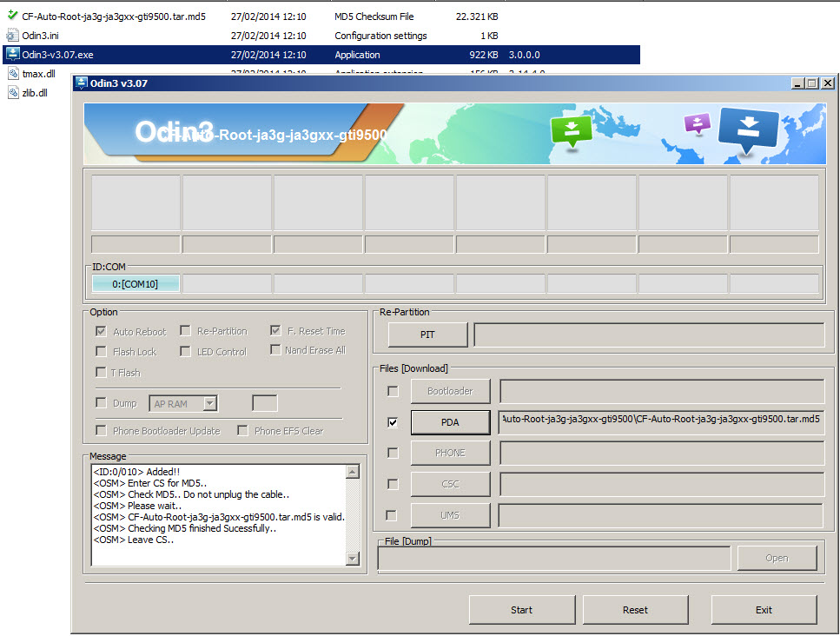Viewport: 840px width, 636px height.
Task: Enable the Re-Partition checkbox
Action: 185,331
